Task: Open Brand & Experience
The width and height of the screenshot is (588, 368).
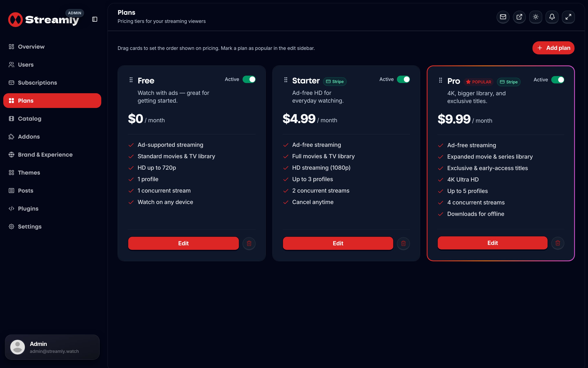Action: coord(52,155)
